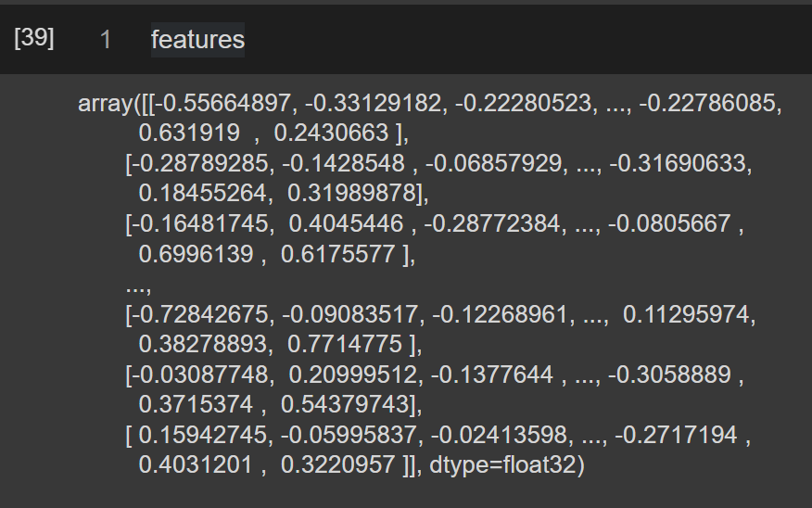Click the value -0.16481745 in the output
The width and height of the screenshot is (812, 508).
tap(200, 223)
